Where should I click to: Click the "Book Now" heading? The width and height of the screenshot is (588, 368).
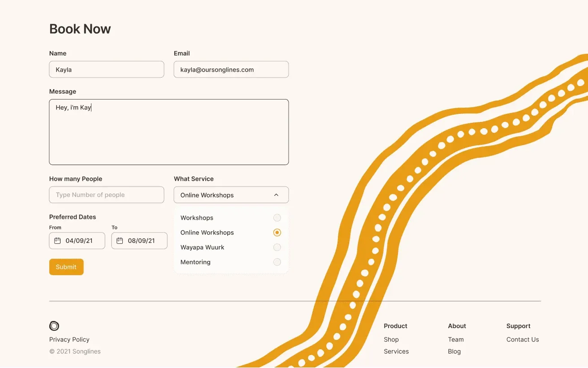click(80, 29)
